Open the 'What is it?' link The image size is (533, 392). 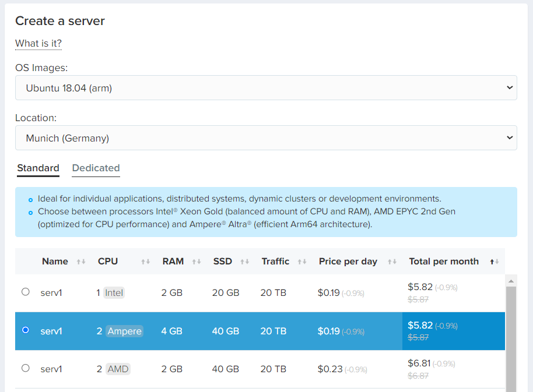38,44
